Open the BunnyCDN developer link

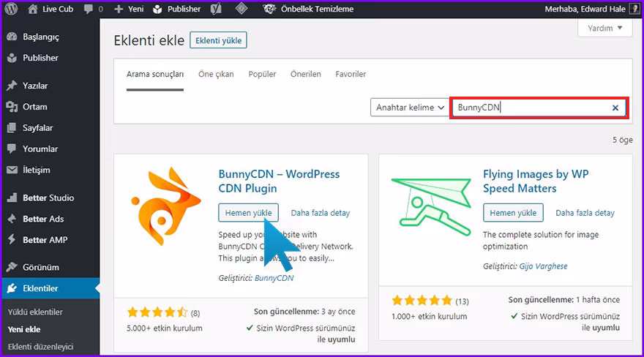pyautogui.click(x=274, y=278)
